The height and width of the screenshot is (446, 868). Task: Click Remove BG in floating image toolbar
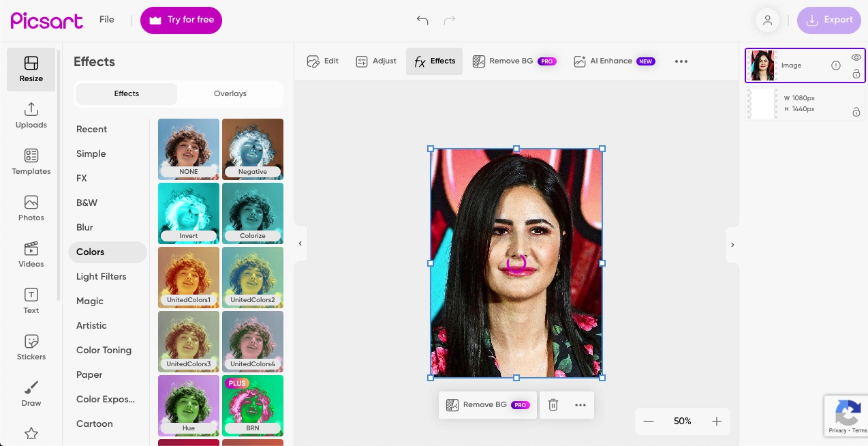[488, 405]
